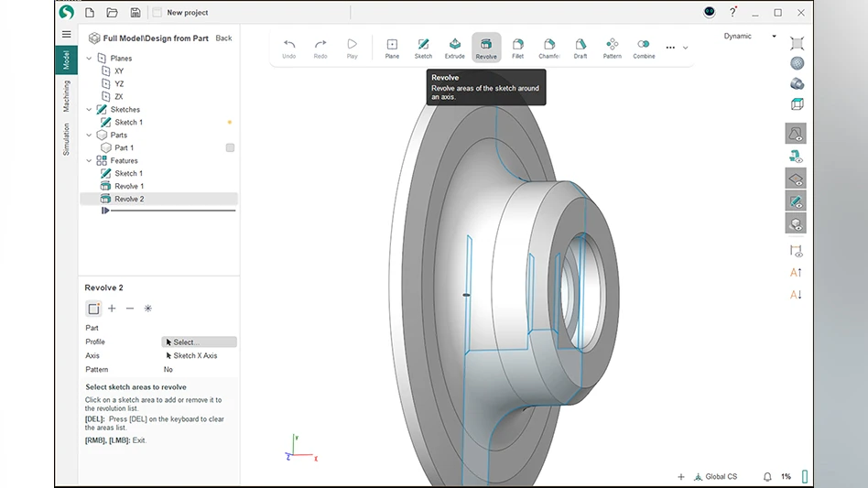Toggle sketch visibility eye icon
This screenshot has width=868, height=488.
point(796,201)
